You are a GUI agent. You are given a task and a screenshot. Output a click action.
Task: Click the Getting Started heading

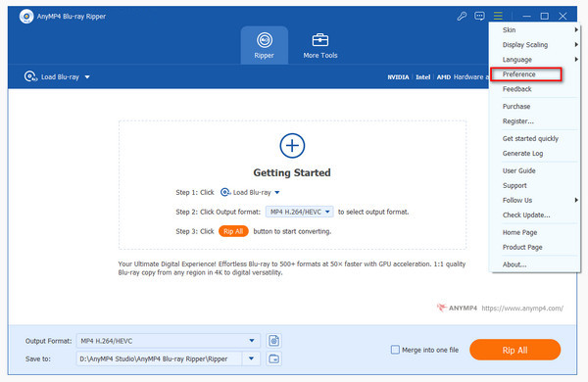coord(292,172)
